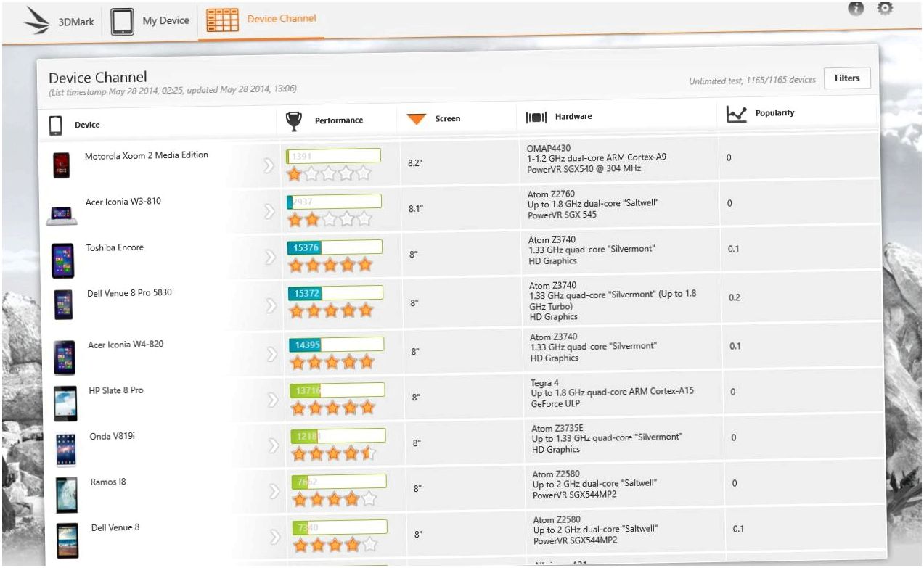Click the 8.1" screen size value
924x568 pixels.
coord(416,209)
